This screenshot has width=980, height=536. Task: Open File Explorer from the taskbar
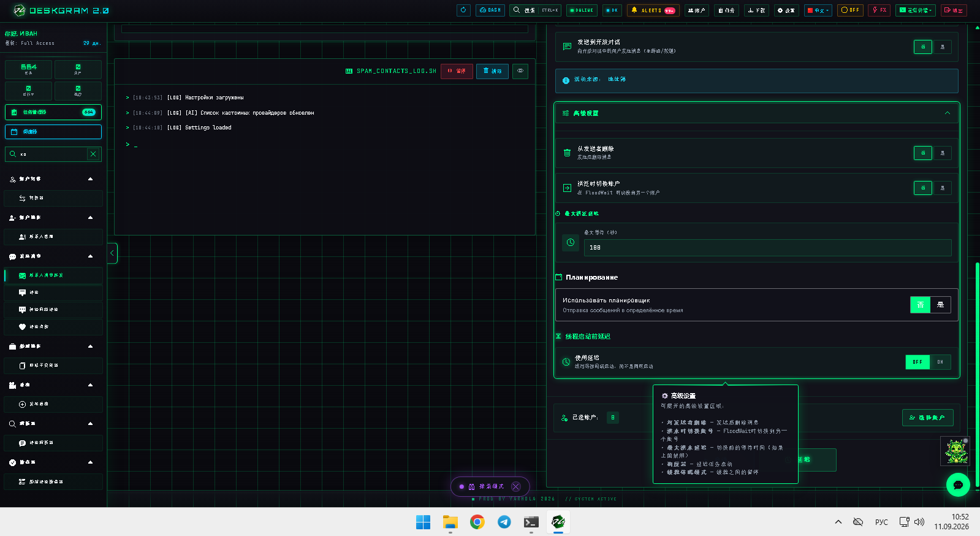click(x=450, y=522)
